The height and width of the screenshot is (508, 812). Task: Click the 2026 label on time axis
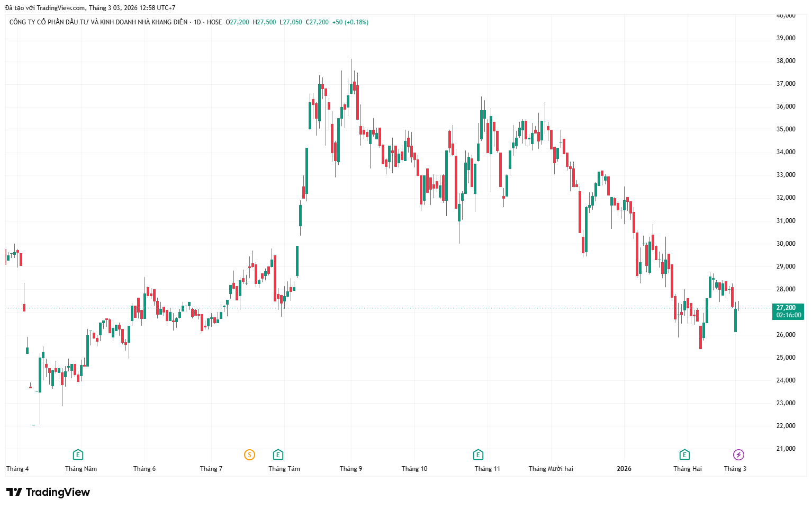pyautogui.click(x=624, y=469)
